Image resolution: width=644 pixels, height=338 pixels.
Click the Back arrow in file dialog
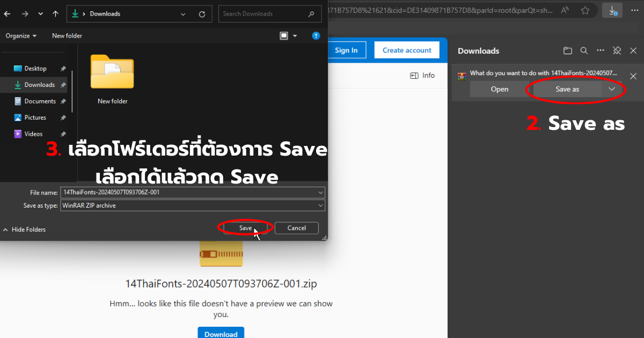click(6, 14)
